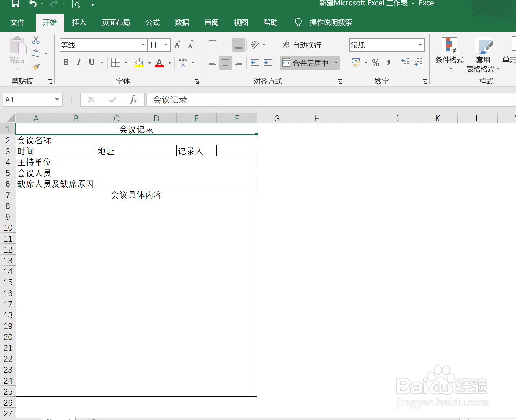Click the Format Painter icon

[36, 66]
